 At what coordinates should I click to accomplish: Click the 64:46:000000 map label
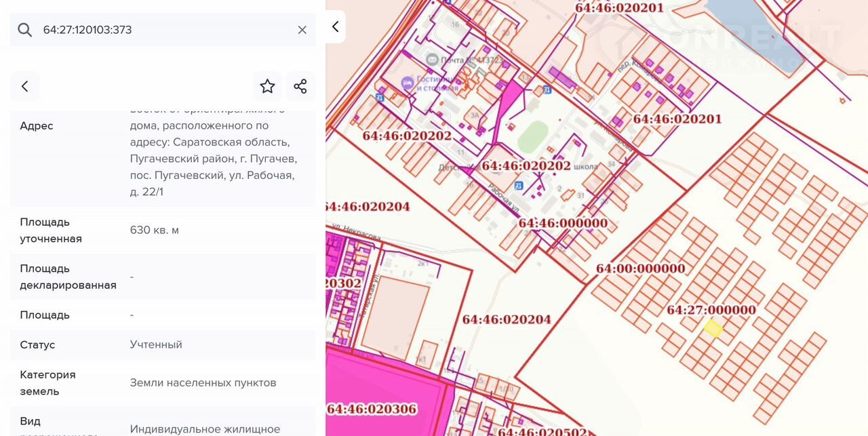pyautogui.click(x=563, y=223)
